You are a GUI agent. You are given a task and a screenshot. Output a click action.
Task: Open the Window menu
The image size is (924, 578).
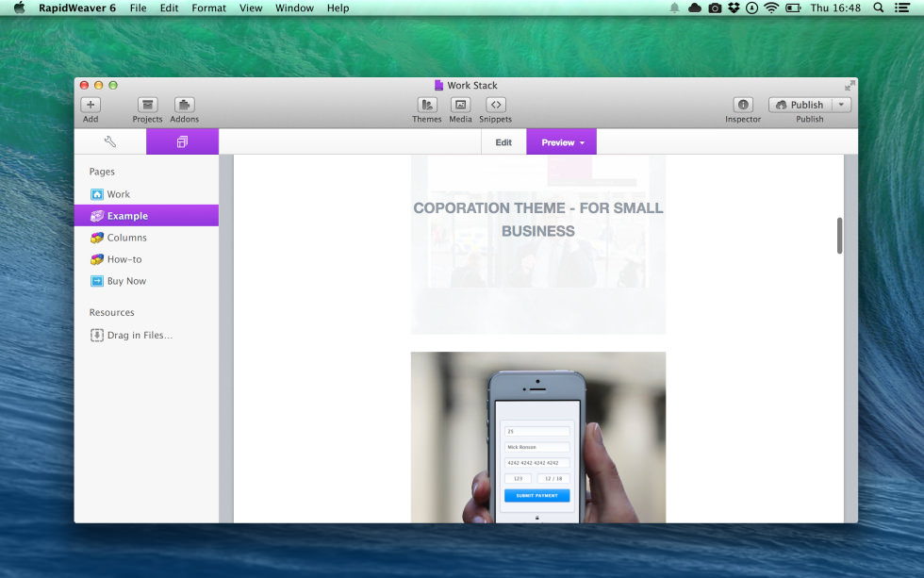coord(294,8)
